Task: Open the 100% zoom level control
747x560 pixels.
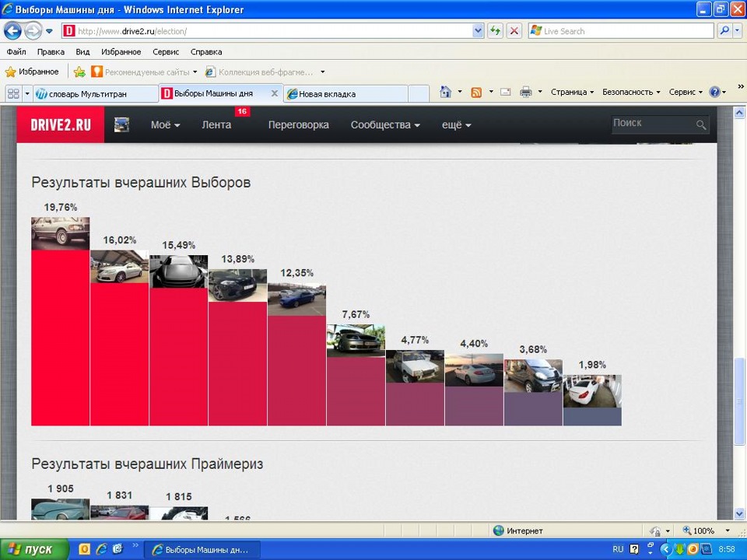Action: [707, 530]
